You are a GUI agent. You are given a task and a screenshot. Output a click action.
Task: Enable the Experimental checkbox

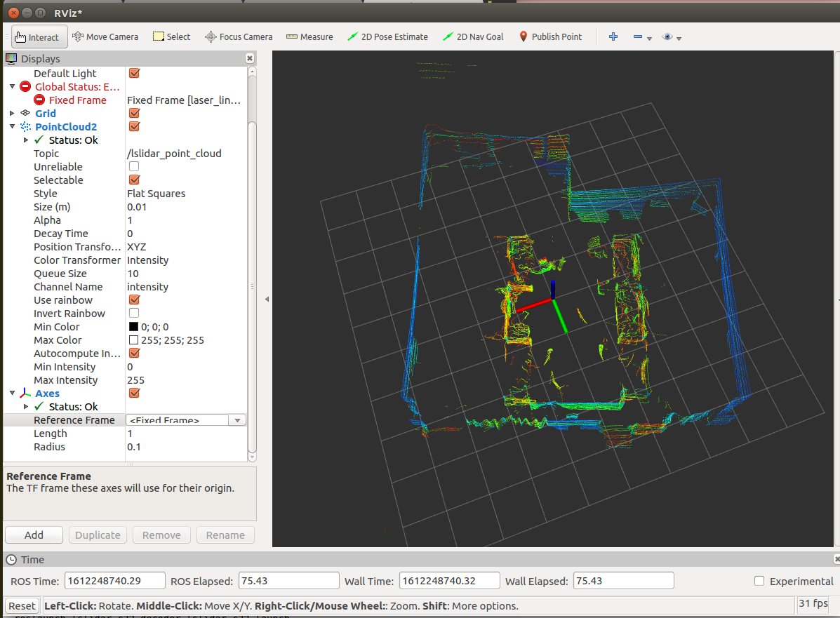pyautogui.click(x=759, y=581)
